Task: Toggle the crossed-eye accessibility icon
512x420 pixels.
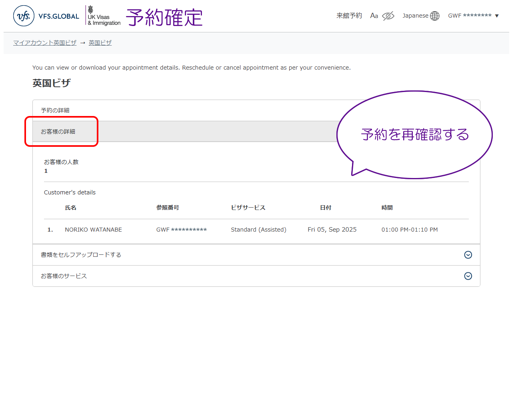Action: (x=388, y=16)
